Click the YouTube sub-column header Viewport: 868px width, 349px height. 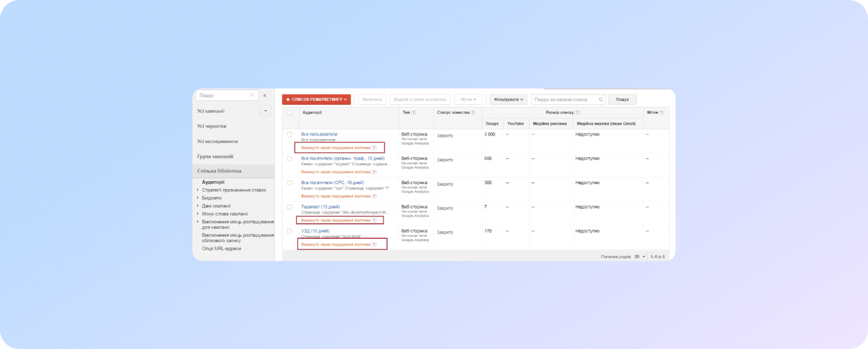click(515, 124)
